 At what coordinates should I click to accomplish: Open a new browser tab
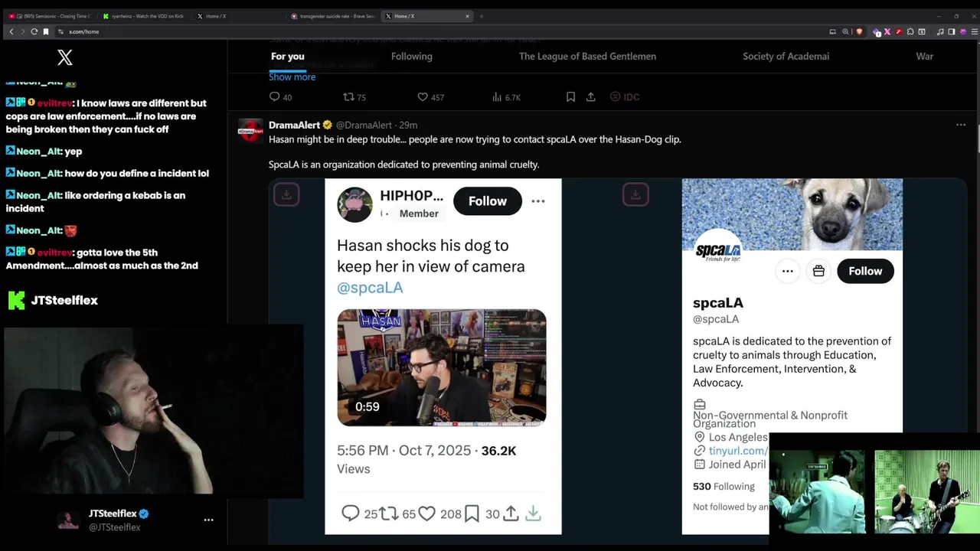[x=481, y=16]
